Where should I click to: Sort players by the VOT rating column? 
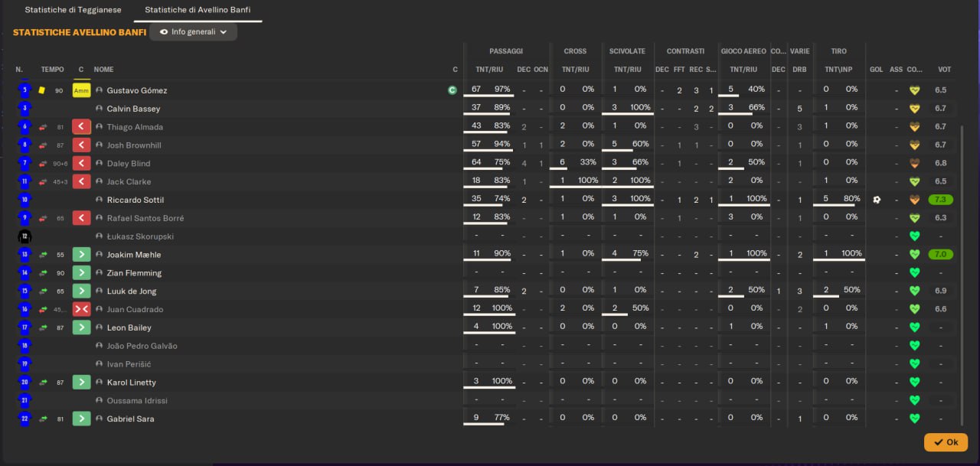(945, 70)
